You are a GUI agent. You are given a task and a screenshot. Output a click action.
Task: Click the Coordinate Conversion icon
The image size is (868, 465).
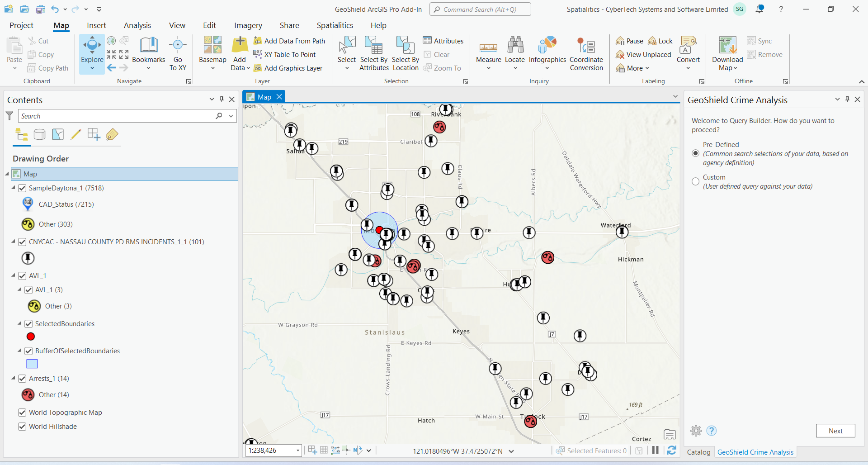(586, 46)
